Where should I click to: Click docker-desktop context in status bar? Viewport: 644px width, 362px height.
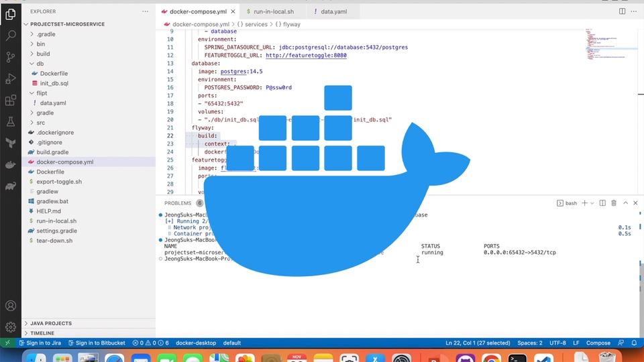point(196,343)
